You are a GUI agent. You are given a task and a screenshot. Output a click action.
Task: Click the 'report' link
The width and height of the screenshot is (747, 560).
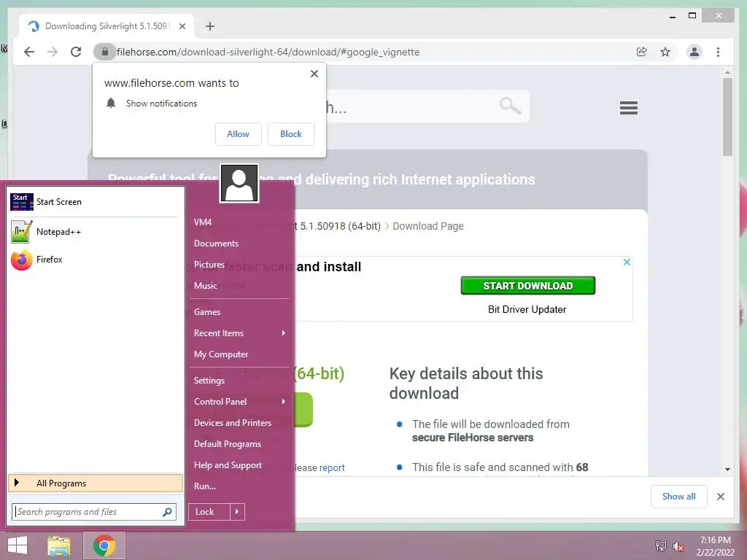(332, 467)
